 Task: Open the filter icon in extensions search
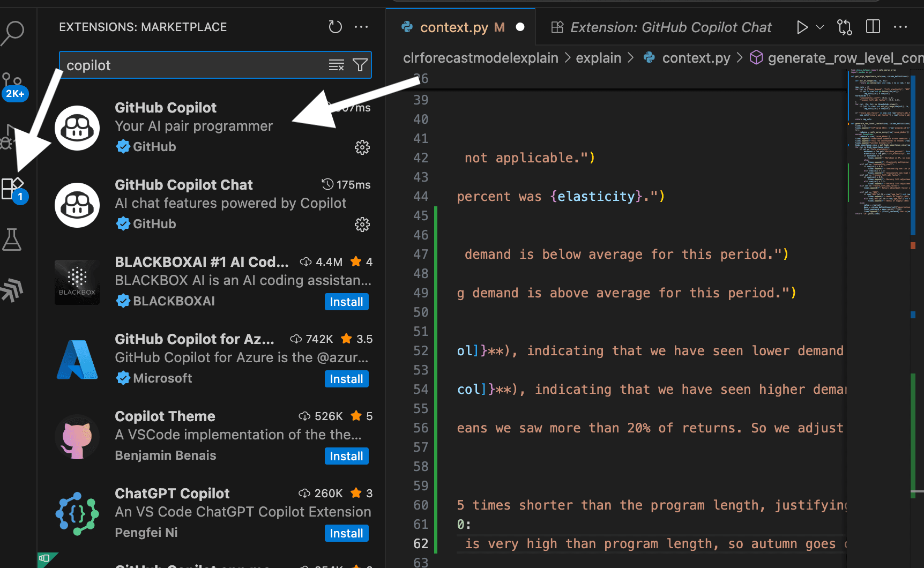[x=360, y=65]
